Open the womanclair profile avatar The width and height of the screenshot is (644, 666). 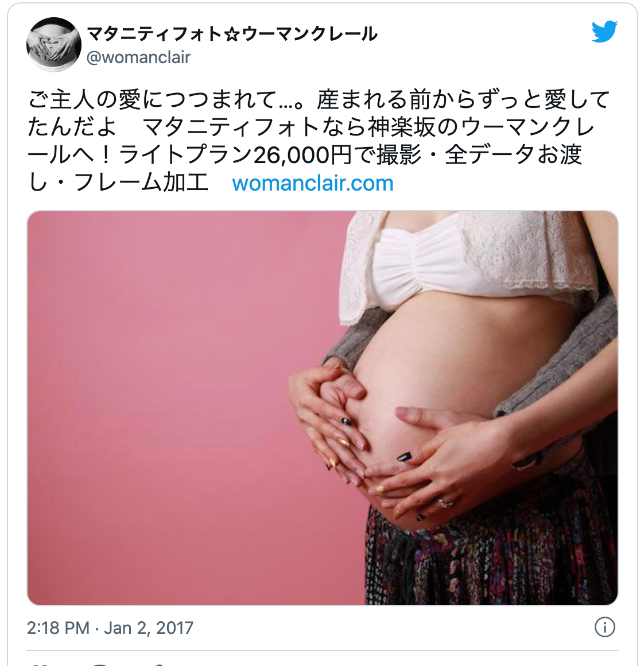click(54, 45)
